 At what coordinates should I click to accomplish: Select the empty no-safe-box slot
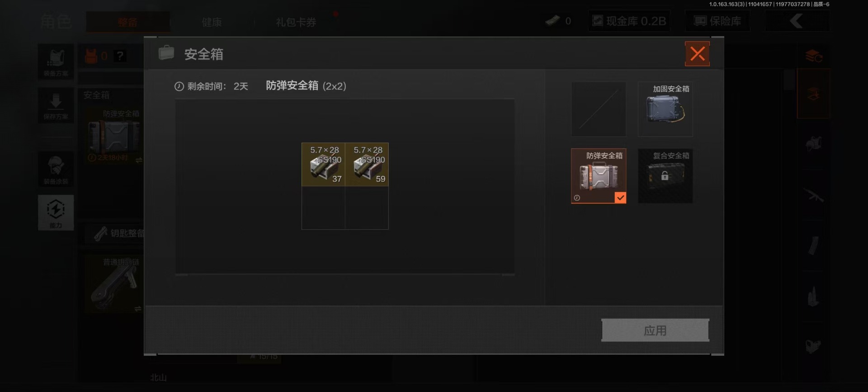(x=599, y=109)
